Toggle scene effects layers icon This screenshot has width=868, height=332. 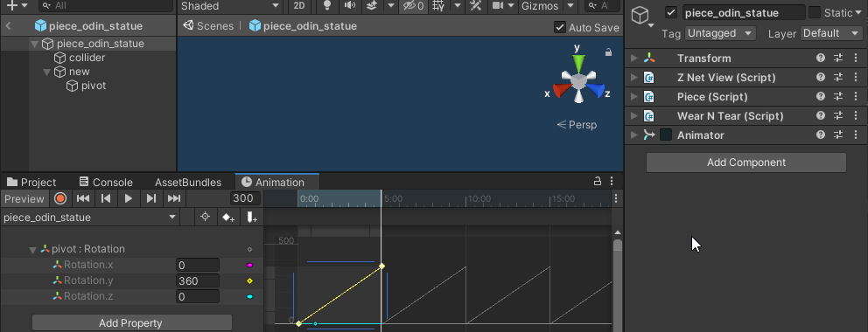(372, 5)
